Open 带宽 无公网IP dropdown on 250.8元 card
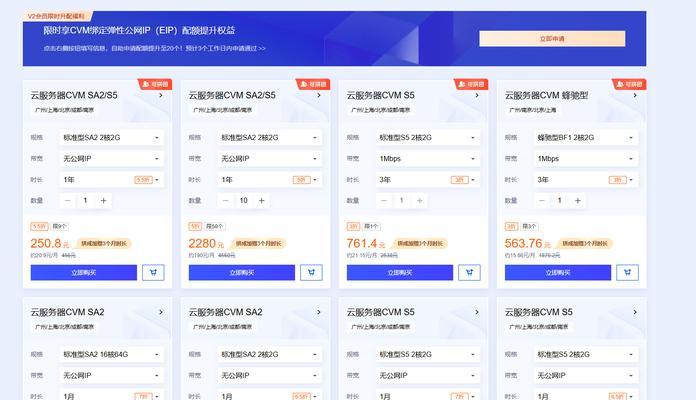This screenshot has height=400, width=696. [x=111, y=158]
